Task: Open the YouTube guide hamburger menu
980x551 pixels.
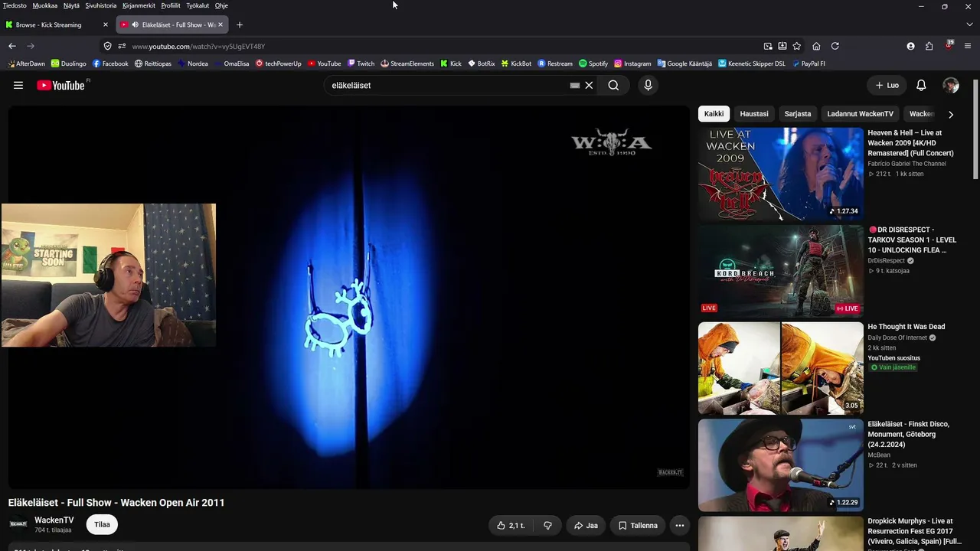Action: click(18, 85)
